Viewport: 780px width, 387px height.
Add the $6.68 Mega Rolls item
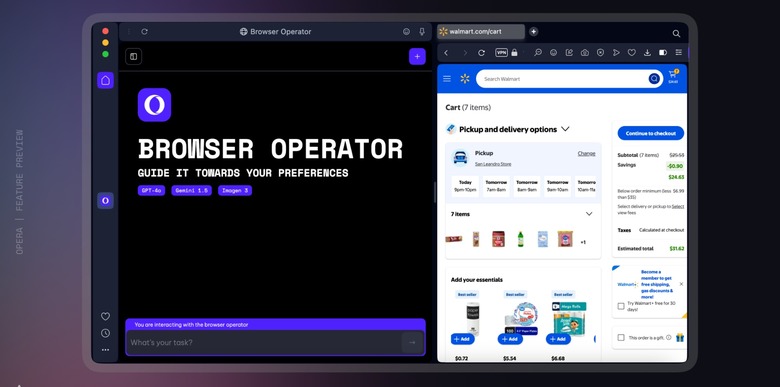point(558,339)
